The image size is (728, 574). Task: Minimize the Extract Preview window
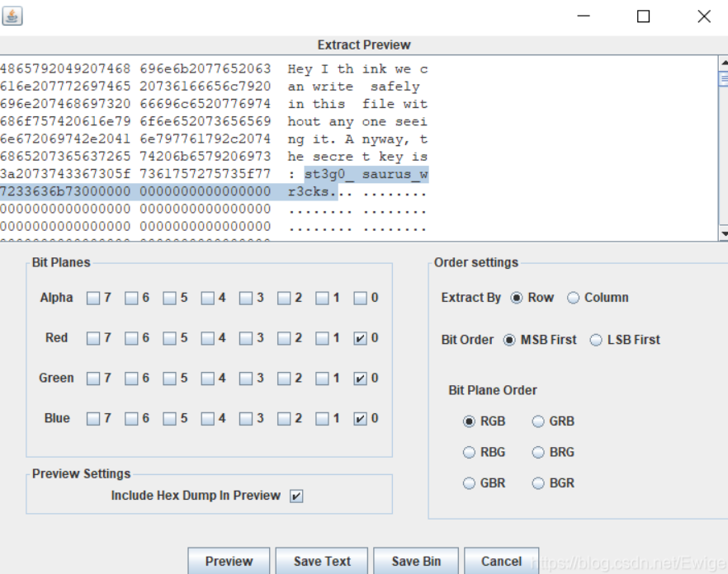coord(584,16)
